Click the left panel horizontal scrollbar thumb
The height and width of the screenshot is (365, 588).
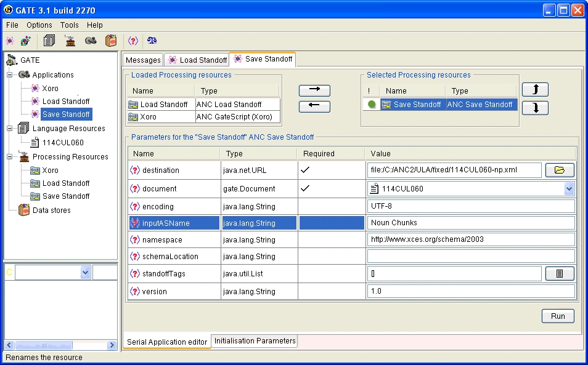(44, 345)
